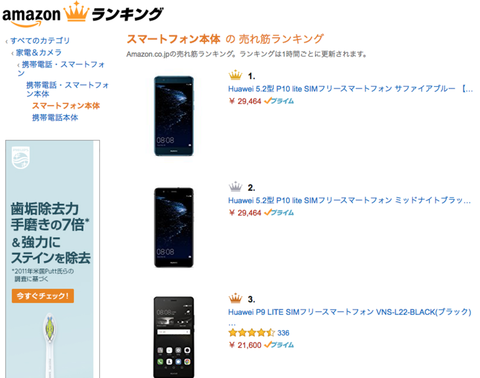Click the bronze crown beside rank 3
The width and height of the screenshot is (480, 378).
pos(235,298)
